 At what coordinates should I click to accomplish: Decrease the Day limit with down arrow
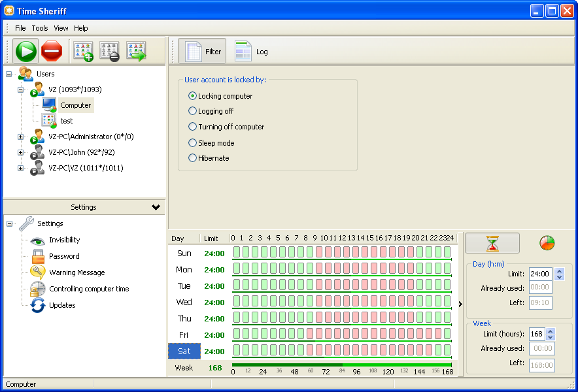pyautogui.click(x=559, y=277)
